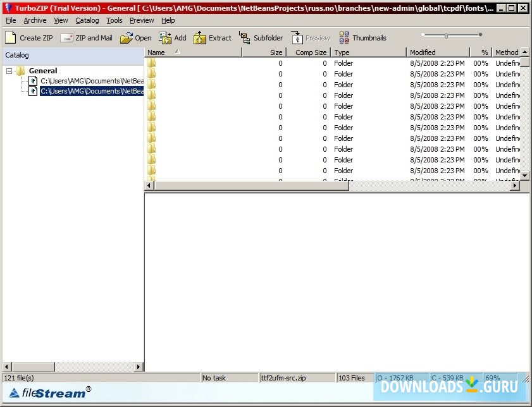
Task: Click the file list scroll down arrow
Action: point(525,176)
